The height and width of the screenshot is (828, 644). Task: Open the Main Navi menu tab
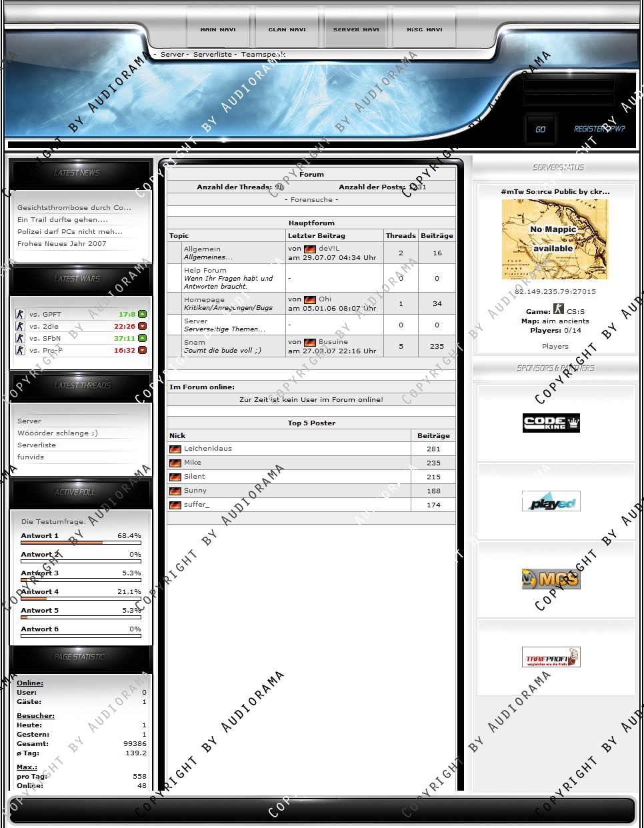coord(218,29)
